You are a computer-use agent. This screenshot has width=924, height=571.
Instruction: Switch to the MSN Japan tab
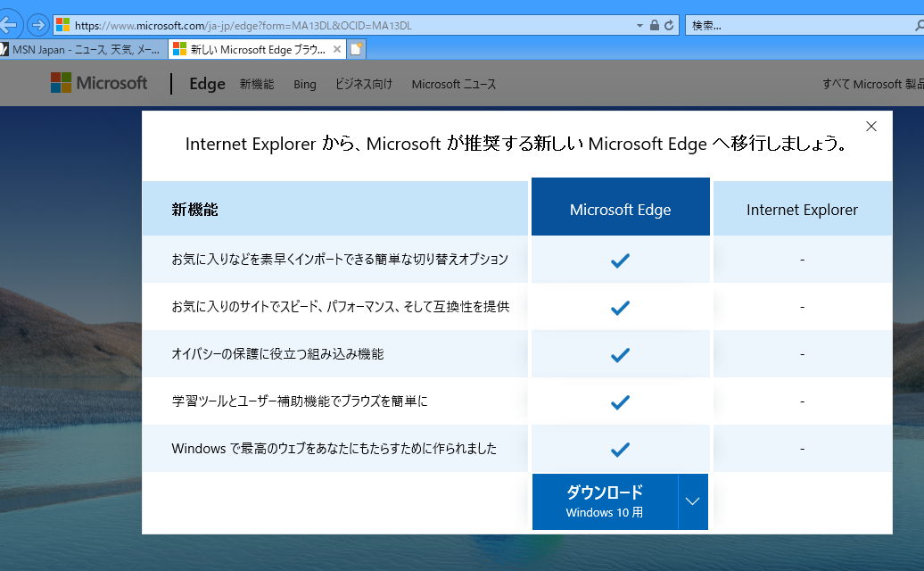(83, 49)
